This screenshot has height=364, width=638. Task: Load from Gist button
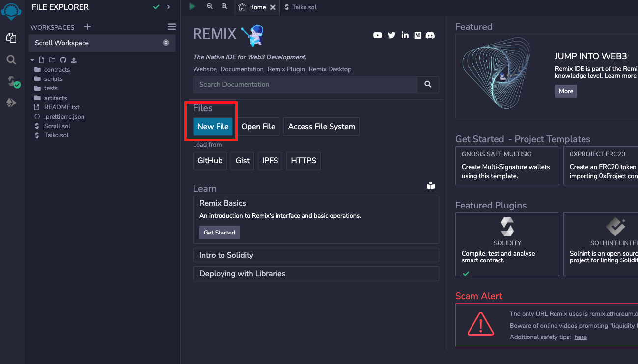(243, 161)
